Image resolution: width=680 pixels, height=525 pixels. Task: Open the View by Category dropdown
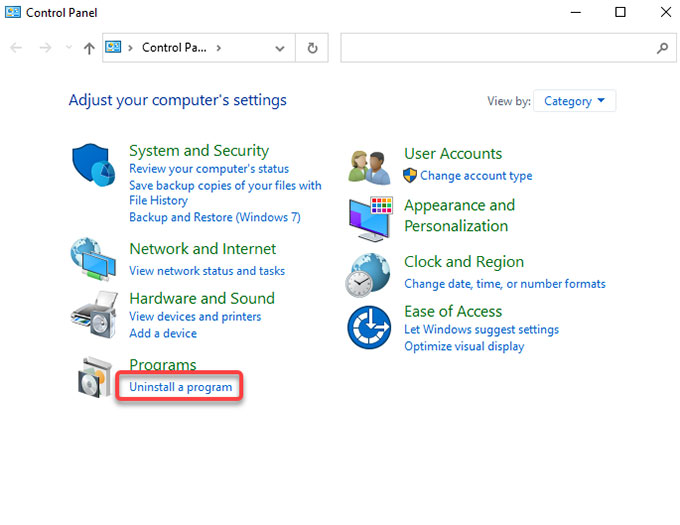coord(574,101)
